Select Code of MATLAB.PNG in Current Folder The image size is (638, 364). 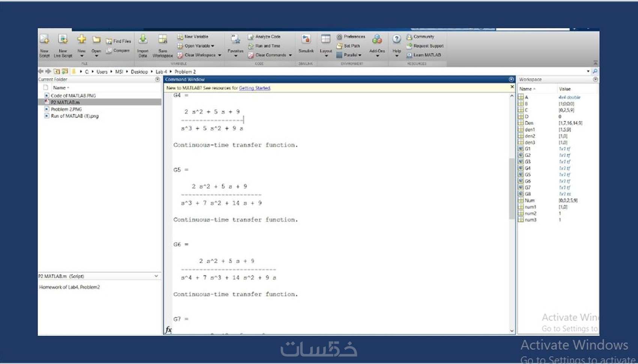click(x=73, y=96)
